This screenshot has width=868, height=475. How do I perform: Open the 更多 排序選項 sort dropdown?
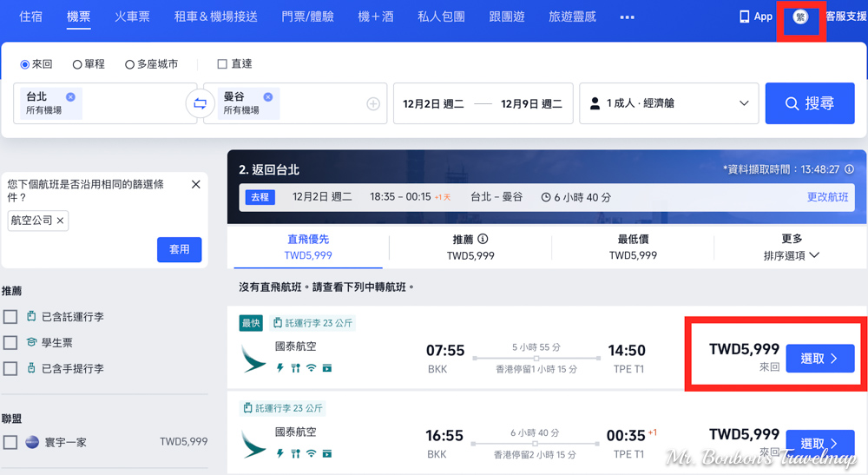pyautogui.click(x=791, y=247)
